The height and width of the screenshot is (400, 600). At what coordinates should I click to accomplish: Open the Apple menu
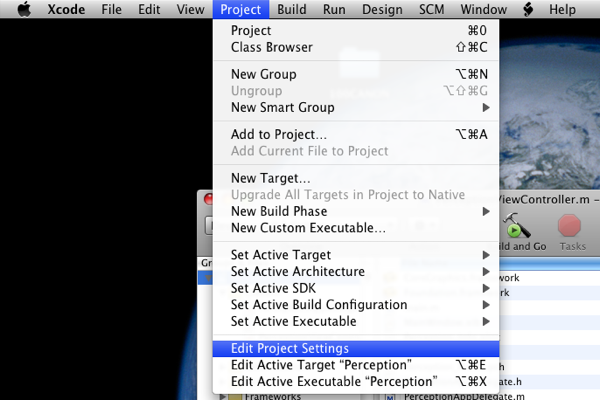[x=24, y=9]
